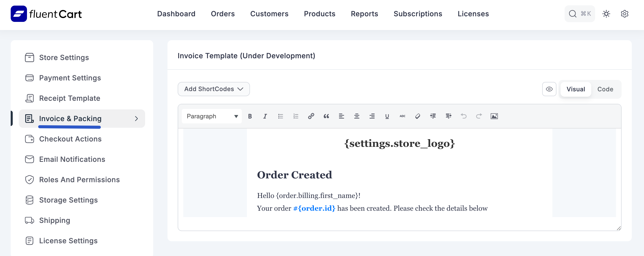Undo the last edit
Image resolution: width=644 pixels, height=256 pixels.
click(464, 116)
